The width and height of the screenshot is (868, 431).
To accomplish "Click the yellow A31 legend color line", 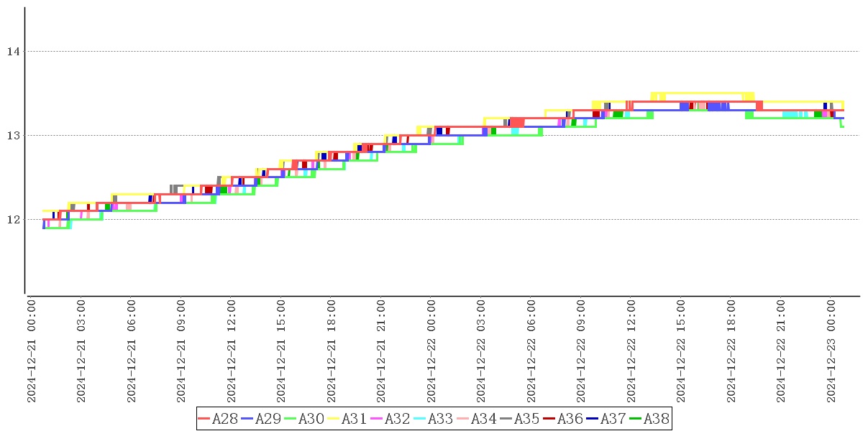I will pyautogui.click(x=334, y=419).
